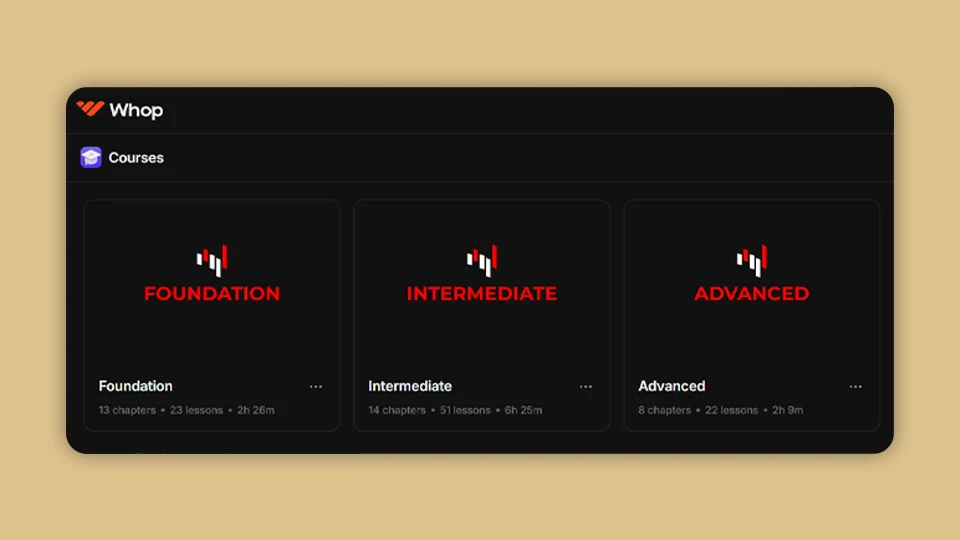Click the '13 chapters' text
The height and width of the screenshot is (540, 960).
point(127,410)
